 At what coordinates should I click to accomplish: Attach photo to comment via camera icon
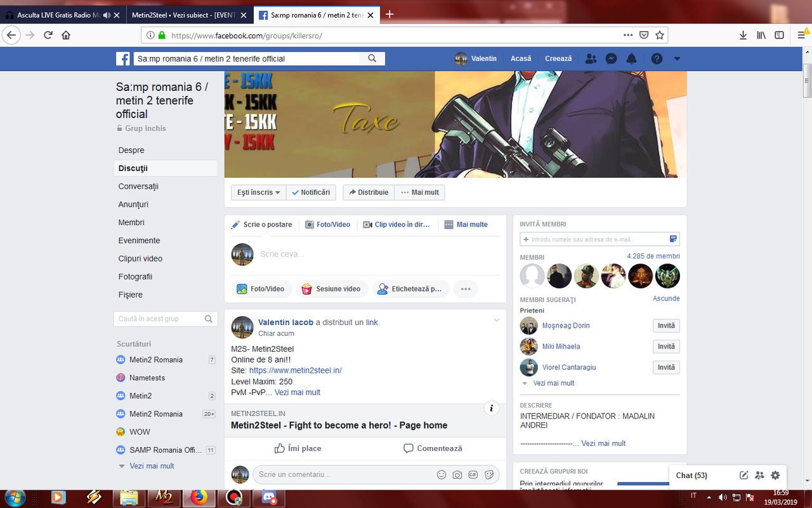click(457, 474)
